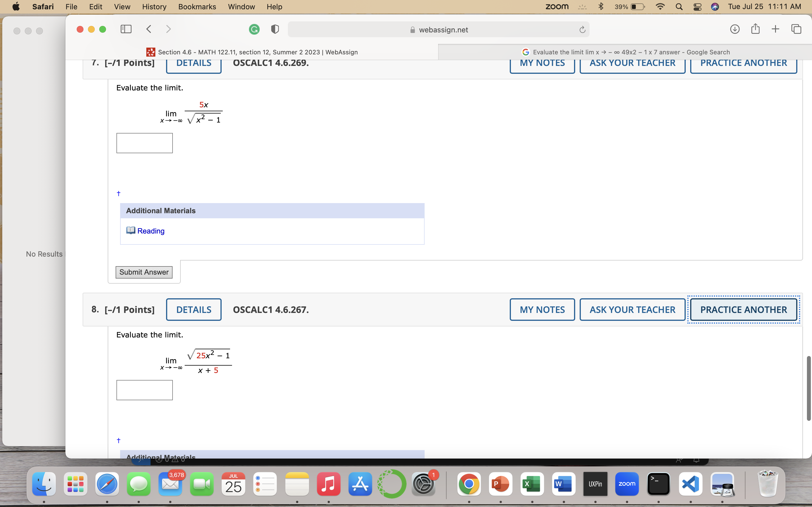Open the History menu
The width and height of the screenshot is (812, 507).
pos(154,7)
